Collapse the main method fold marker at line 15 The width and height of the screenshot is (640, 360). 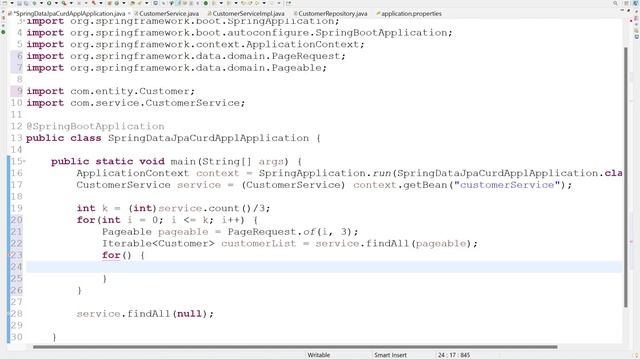24,162
